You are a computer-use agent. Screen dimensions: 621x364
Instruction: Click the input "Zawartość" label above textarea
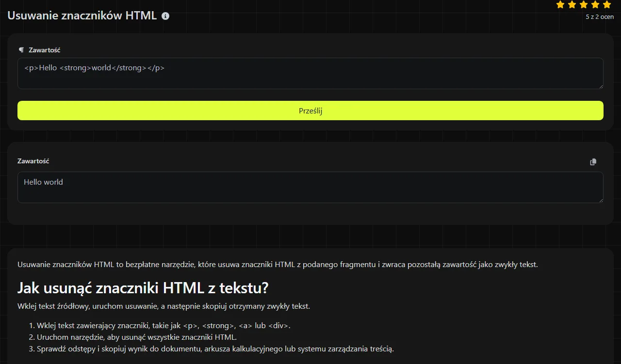[45, 50]
